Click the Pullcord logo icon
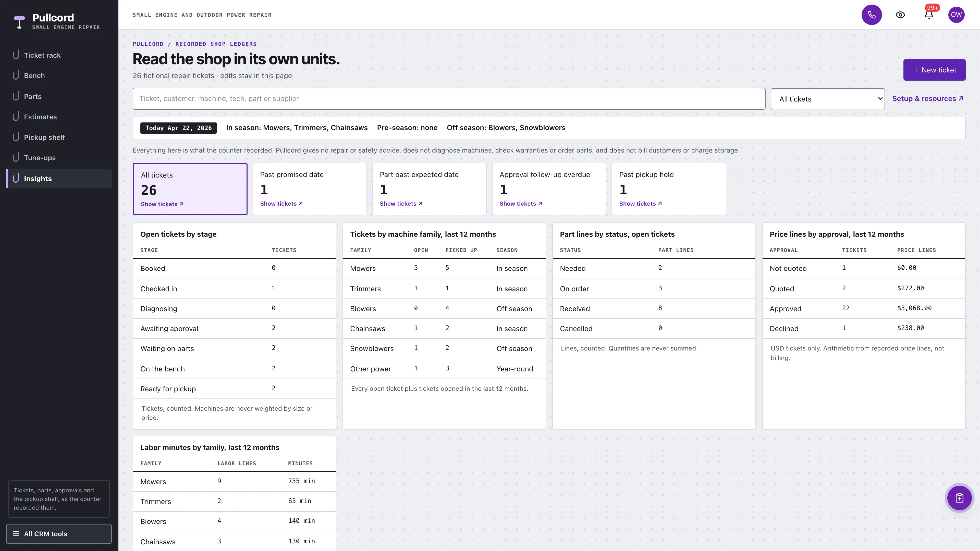980x551 pixels. click(19, 22)
